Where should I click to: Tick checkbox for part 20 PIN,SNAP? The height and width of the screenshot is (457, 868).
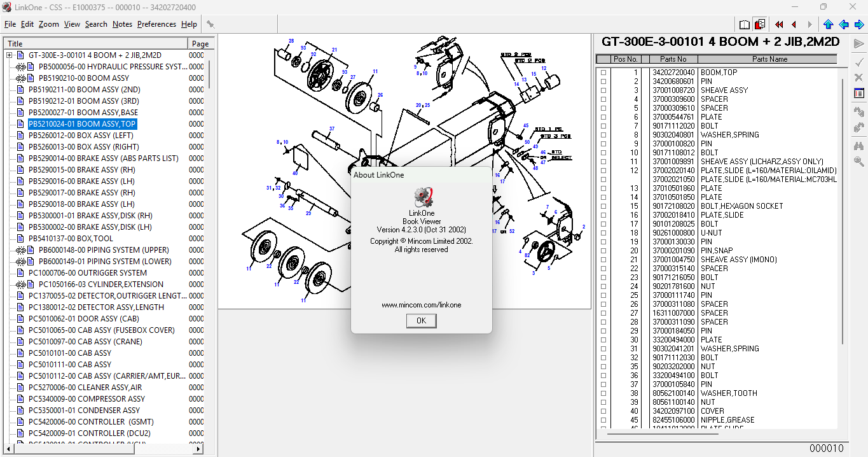[x=603, y=251]
